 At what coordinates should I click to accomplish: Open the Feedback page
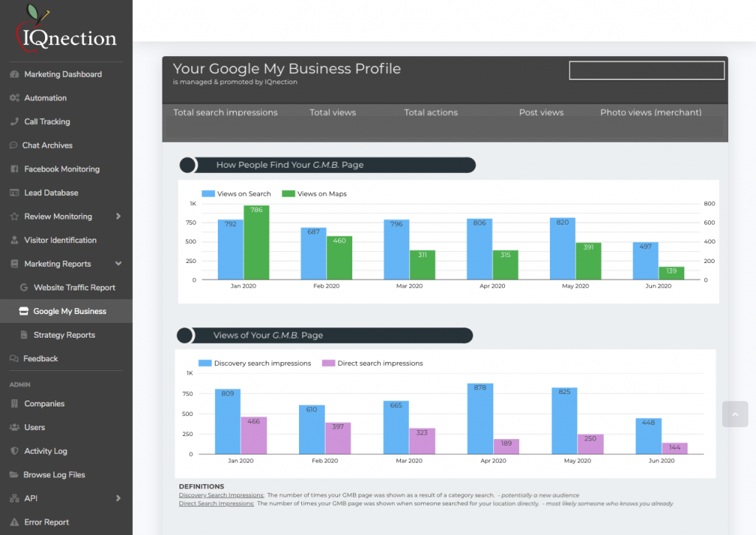[x=41, y=358]
